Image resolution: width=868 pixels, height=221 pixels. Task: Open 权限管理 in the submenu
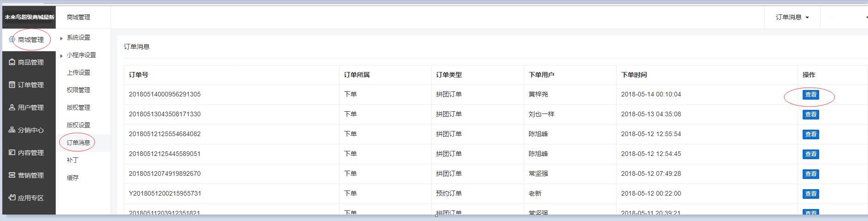tap(78, 90)
